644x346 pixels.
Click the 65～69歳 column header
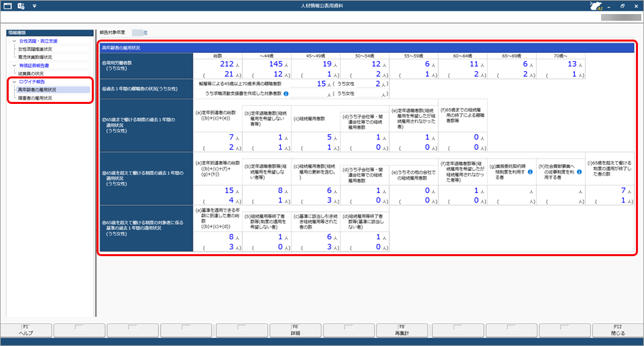512,56
